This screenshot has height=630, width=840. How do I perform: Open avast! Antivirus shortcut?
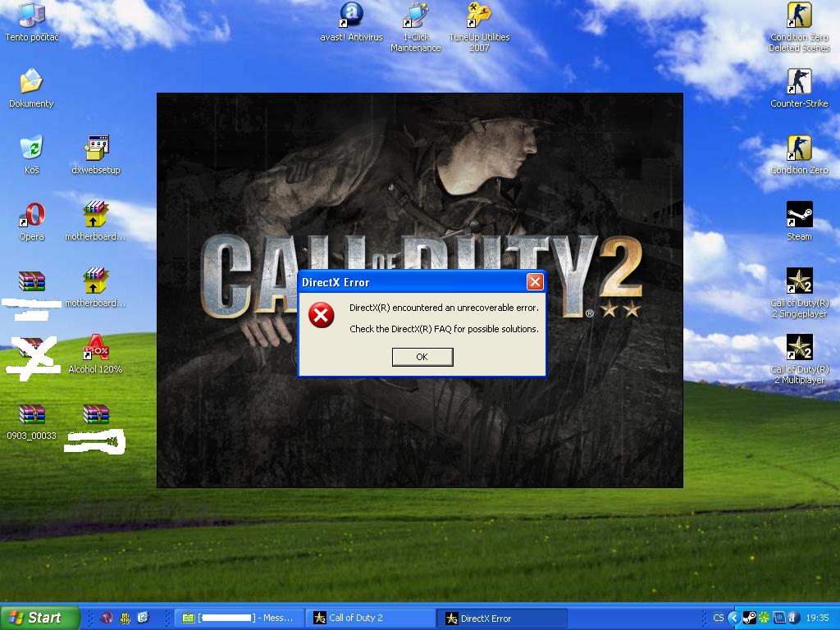pos(351,22)
